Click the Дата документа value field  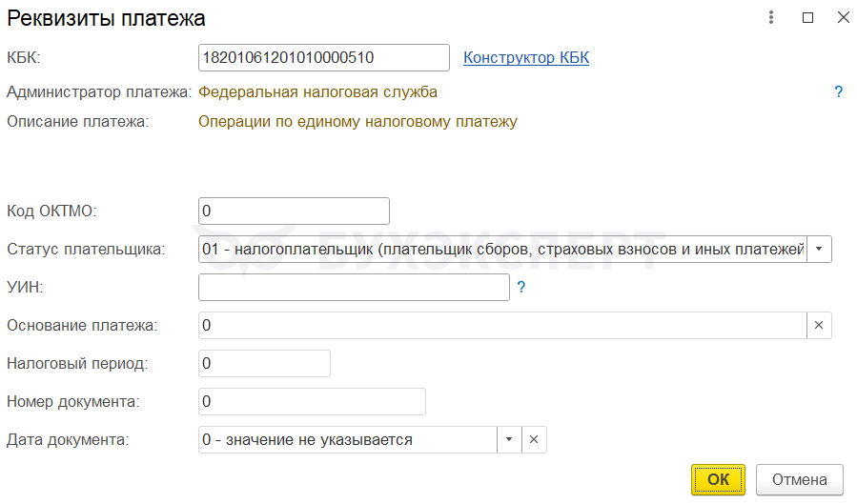click(x=348, y=439)
